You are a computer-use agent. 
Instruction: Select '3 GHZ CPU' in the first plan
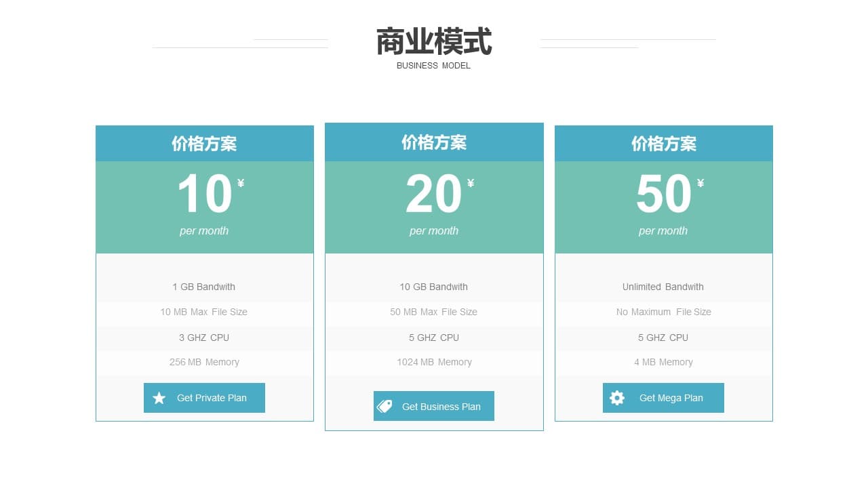point(204,338)
